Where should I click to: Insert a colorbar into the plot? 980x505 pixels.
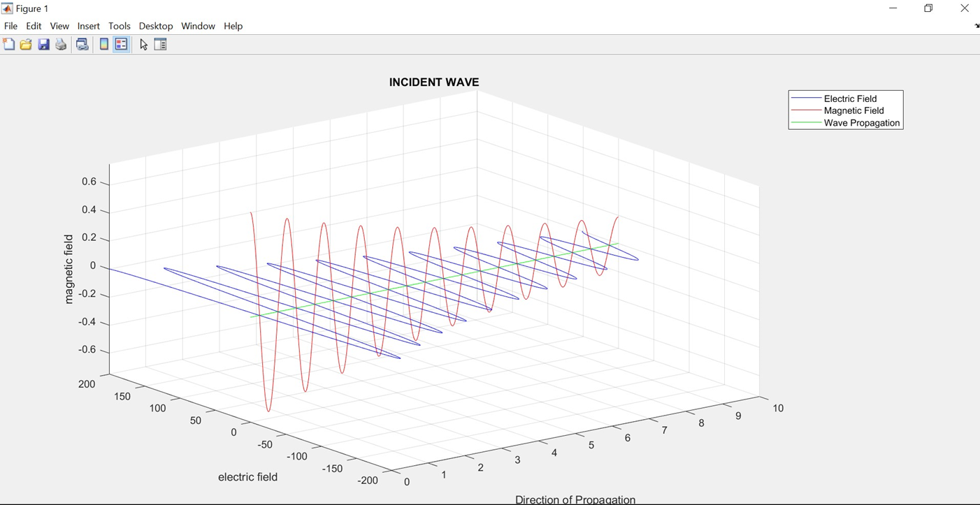(103, 44)
